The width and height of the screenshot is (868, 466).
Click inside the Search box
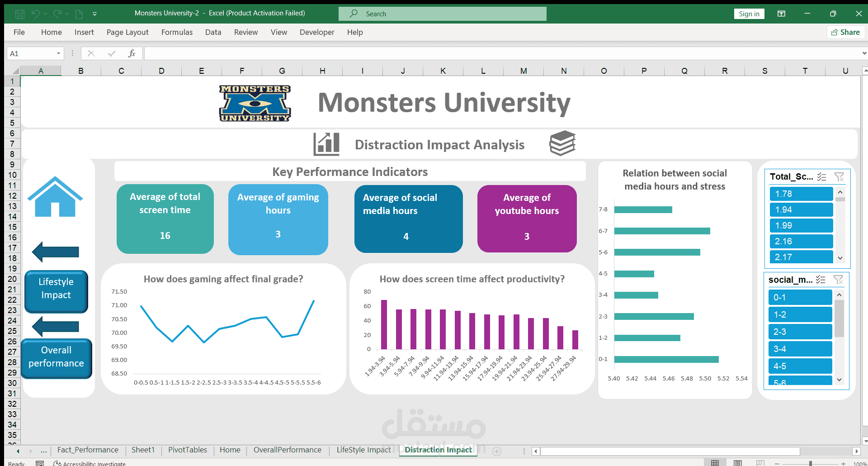click(x=443, y=14)
